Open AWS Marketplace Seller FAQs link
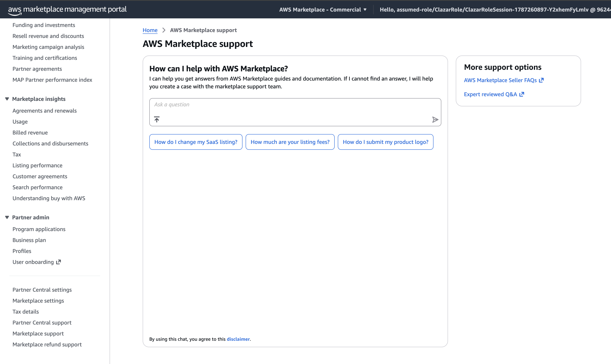This screenshot has width=611, height=364. [500, 80]
